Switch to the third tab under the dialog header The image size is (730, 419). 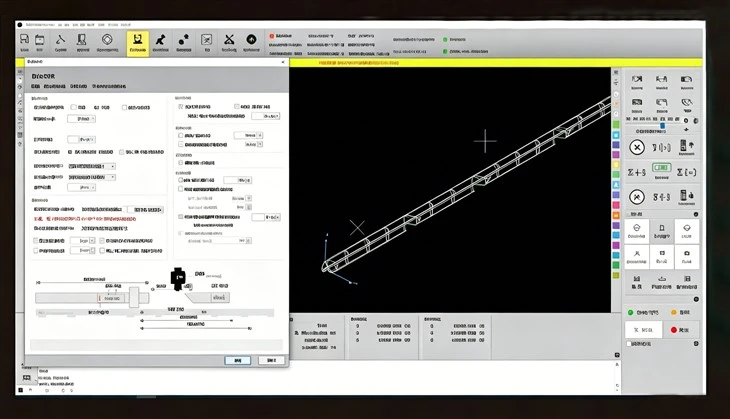pyautogui.click(x=79, y=86)
